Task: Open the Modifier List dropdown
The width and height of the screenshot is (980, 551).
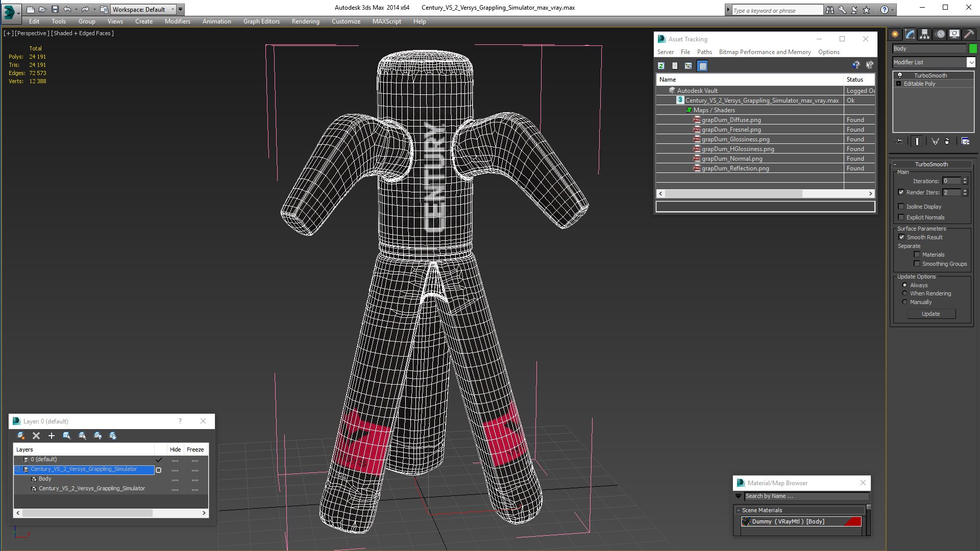Action: [x=970, y=62]
